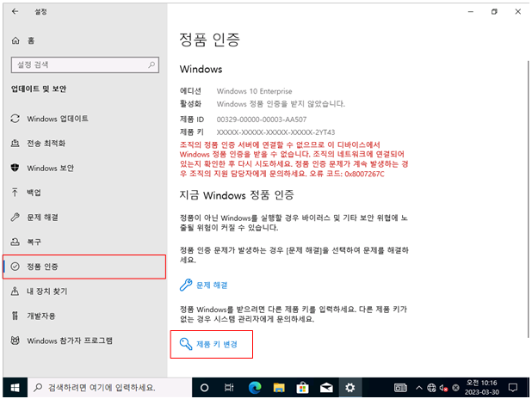Click the 내 장치 찾기 locate icon

(15, 292)
